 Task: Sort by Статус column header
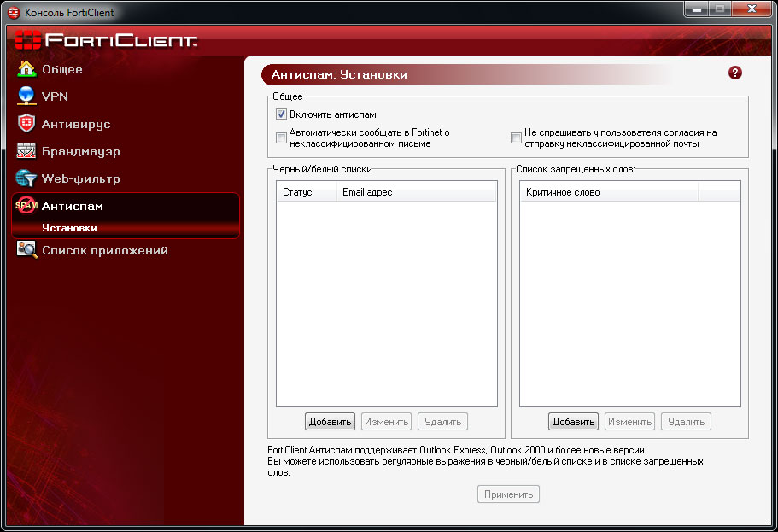[x=307, y=192]
